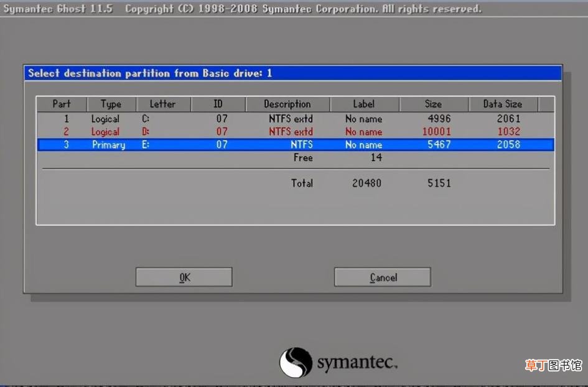
Task: Click the total data size 5151
Action: 439,183
